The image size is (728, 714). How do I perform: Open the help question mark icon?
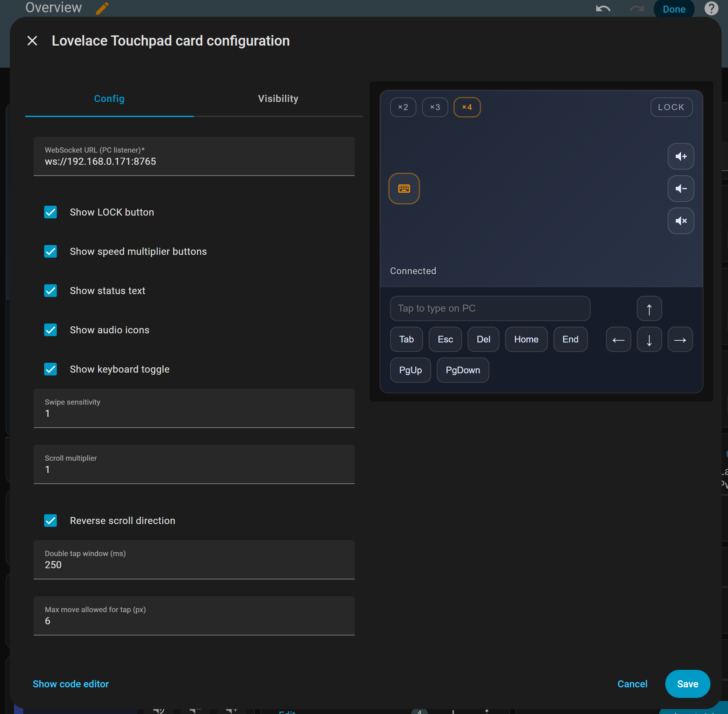(x=711, y=9)
